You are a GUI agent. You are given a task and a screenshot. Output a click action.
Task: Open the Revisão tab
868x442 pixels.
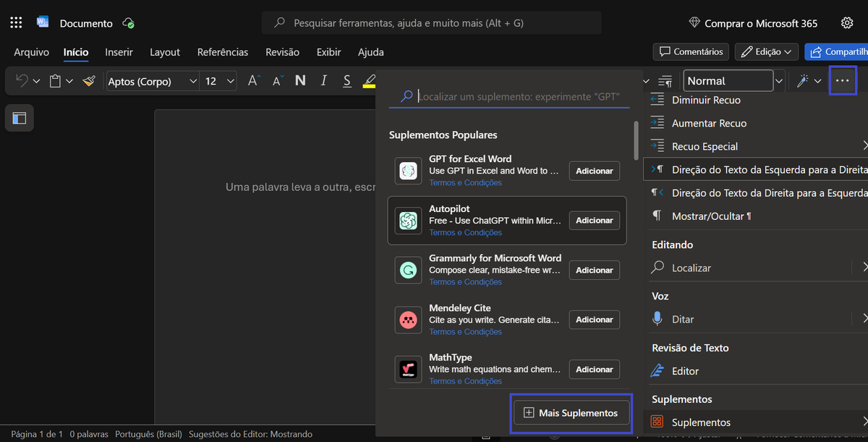pos(282,51)
